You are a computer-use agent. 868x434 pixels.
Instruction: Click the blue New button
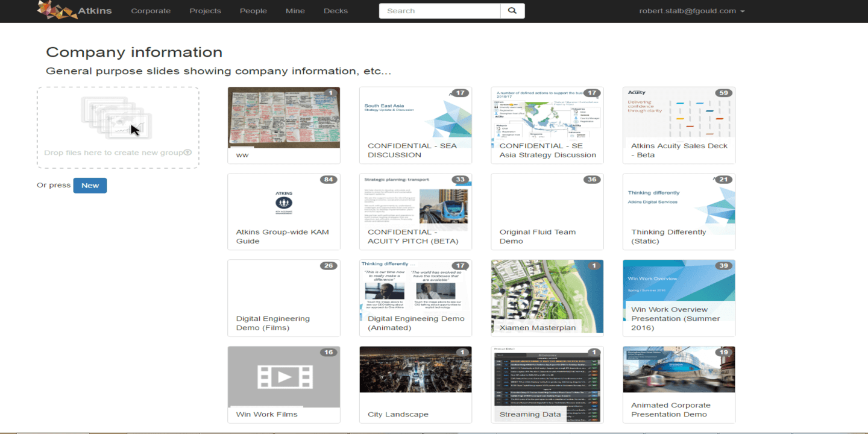pyautogui.click(x=90, y=185)
